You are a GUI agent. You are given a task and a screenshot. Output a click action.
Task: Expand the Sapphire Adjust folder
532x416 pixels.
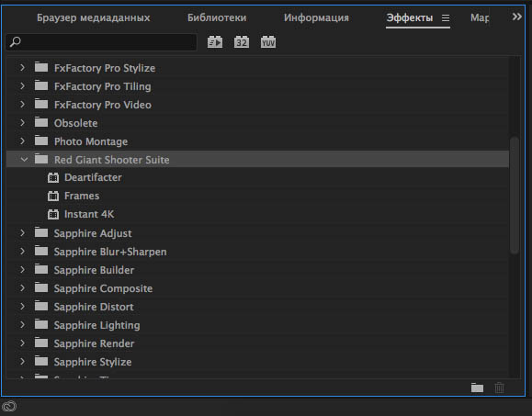click(x=22, y=233)
